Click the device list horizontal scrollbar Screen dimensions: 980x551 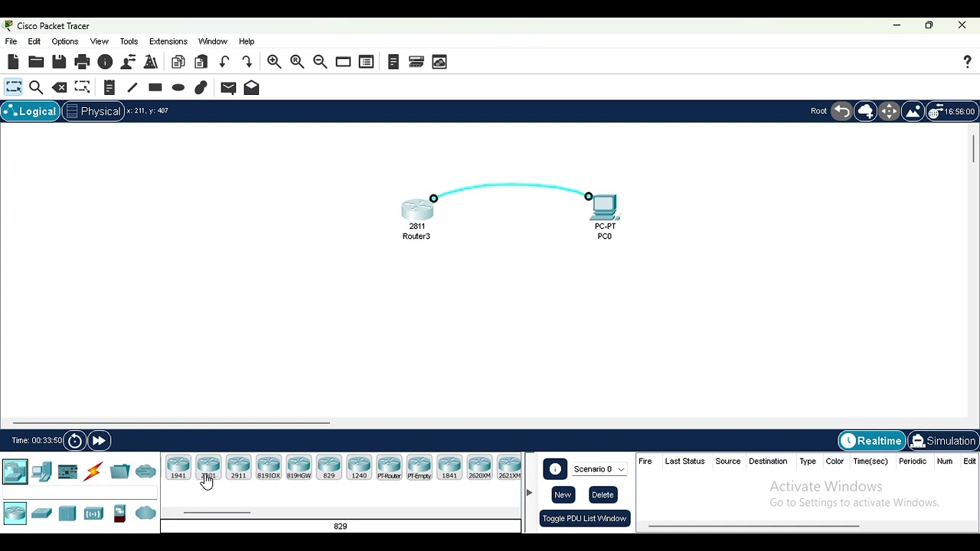pos(217,513)
